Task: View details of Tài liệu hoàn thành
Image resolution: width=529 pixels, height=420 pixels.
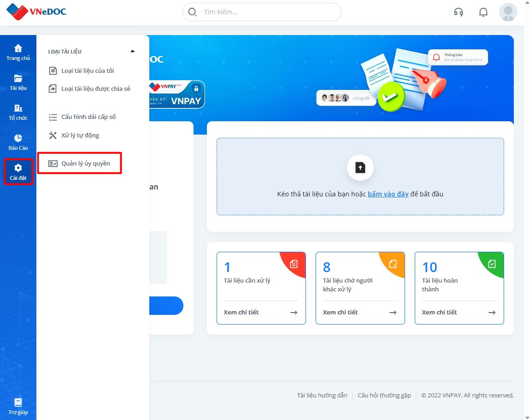Action: point(439,313)
